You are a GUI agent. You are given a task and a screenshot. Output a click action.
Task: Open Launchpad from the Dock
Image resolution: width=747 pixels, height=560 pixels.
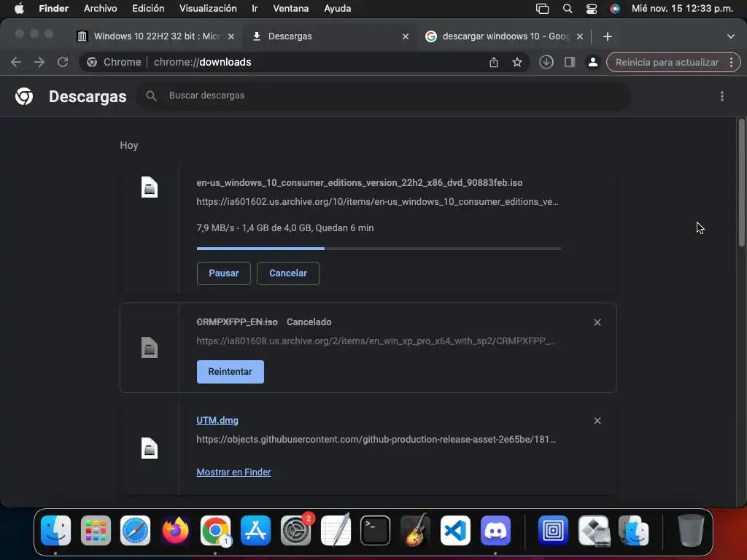[96, 530]
